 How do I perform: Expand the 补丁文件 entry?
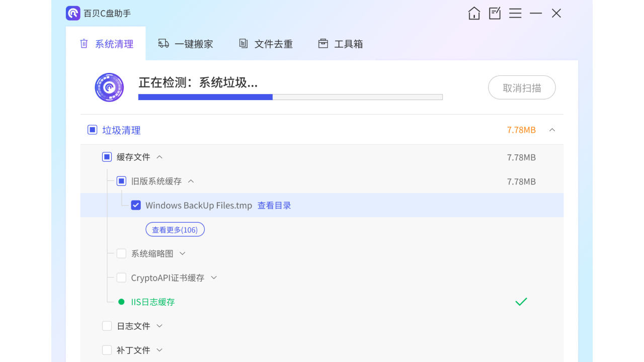pos(159,350)
